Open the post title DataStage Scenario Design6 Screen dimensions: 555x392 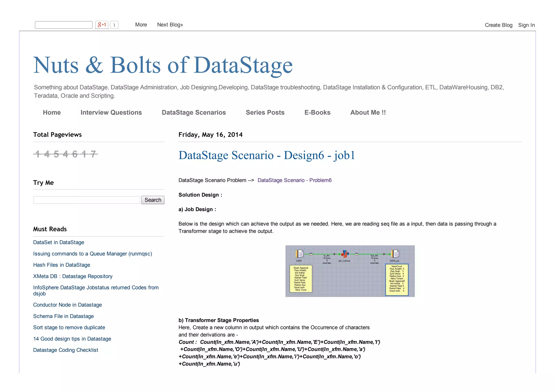(x=266, y=155)
